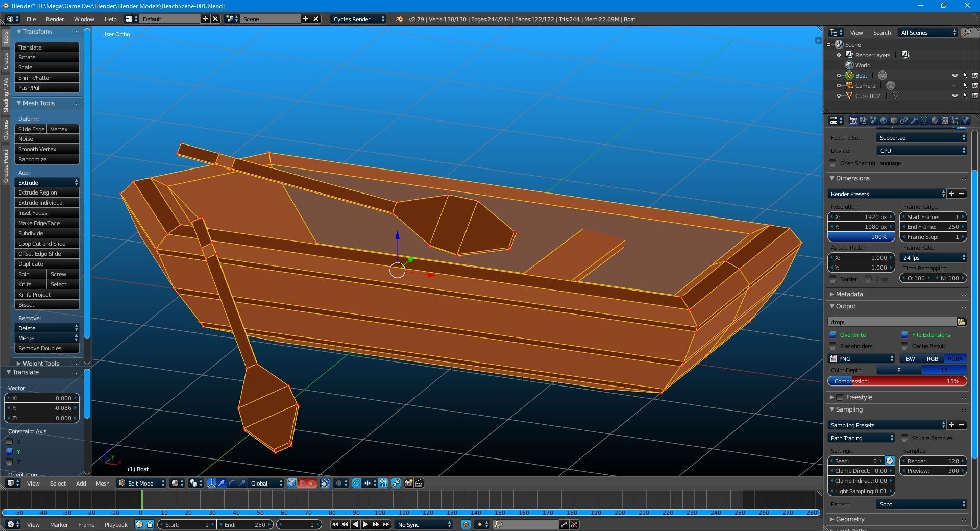Click the outliner filter magnifier icon
This screenshot has width=980, height=531.
point(966,32)
